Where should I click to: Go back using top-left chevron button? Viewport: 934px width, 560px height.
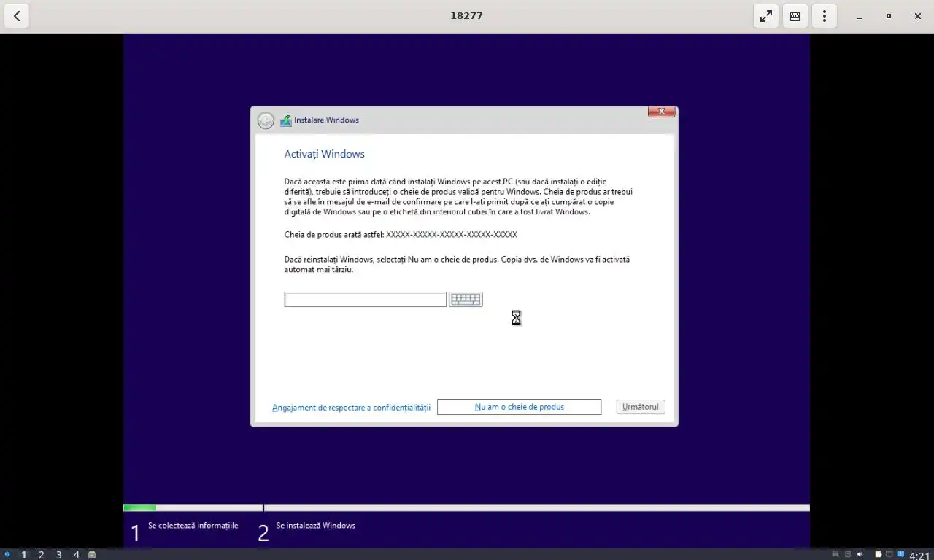point(17,16)
